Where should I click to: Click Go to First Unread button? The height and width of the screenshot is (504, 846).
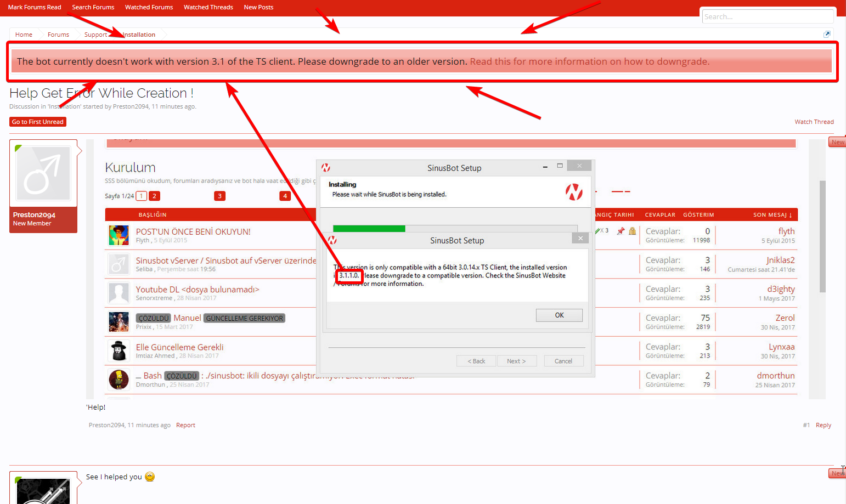click(x=38, y=122)
